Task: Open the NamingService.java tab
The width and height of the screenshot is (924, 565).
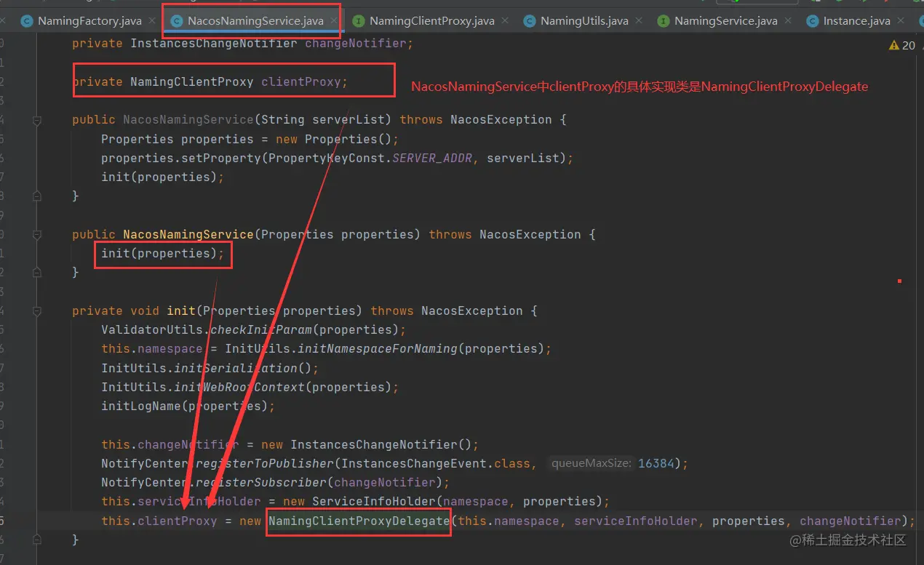Action: pyautogui.click(x=725, y=21)
